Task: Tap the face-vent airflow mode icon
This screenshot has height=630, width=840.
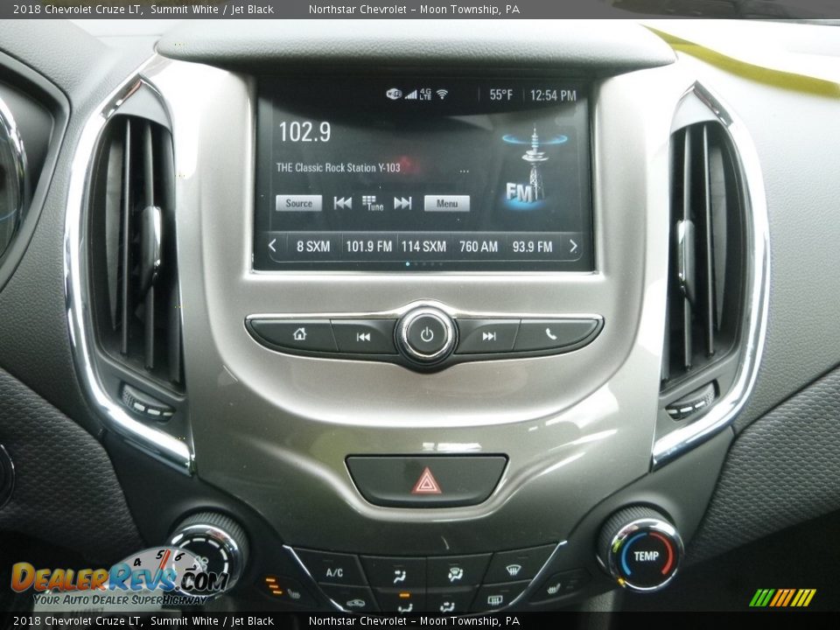Action: [400, 577]
